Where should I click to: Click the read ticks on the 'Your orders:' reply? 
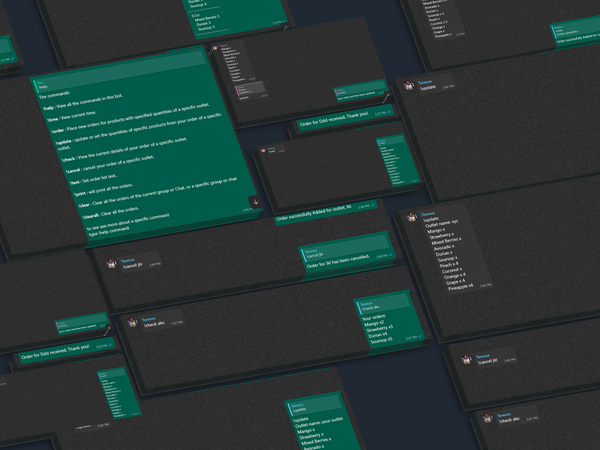pos(419,336)
